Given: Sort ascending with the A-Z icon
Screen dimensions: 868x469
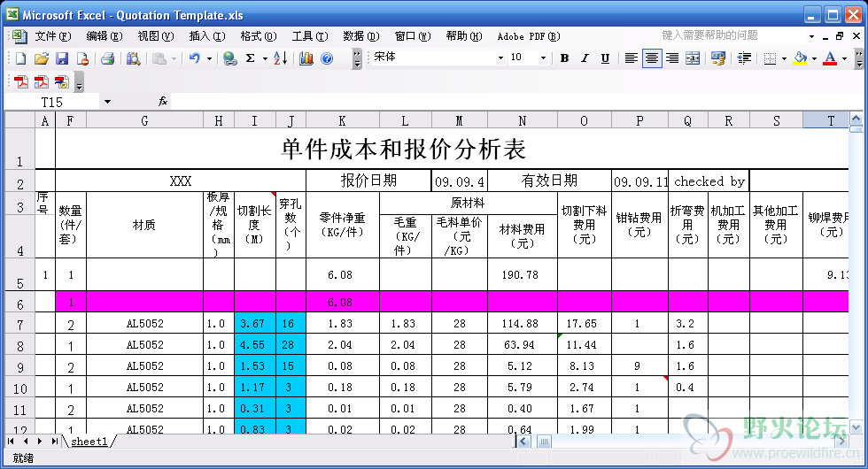Looking at the screenshot, I should [281, 58].
